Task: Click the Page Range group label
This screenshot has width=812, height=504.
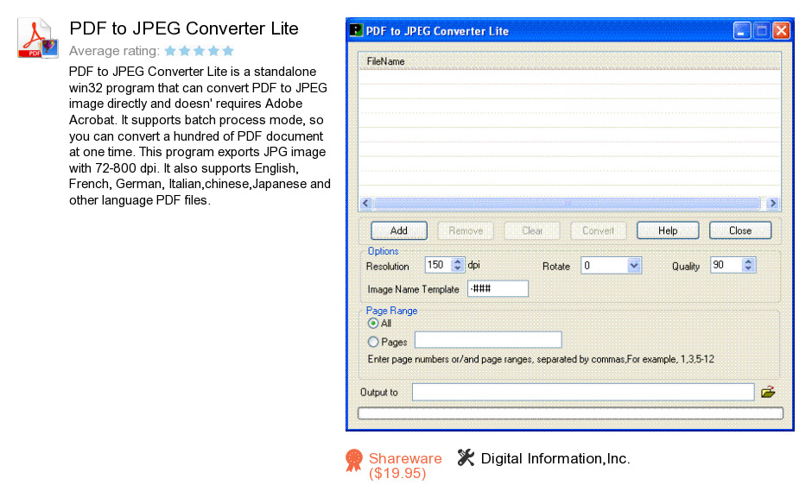Action: 391,311
